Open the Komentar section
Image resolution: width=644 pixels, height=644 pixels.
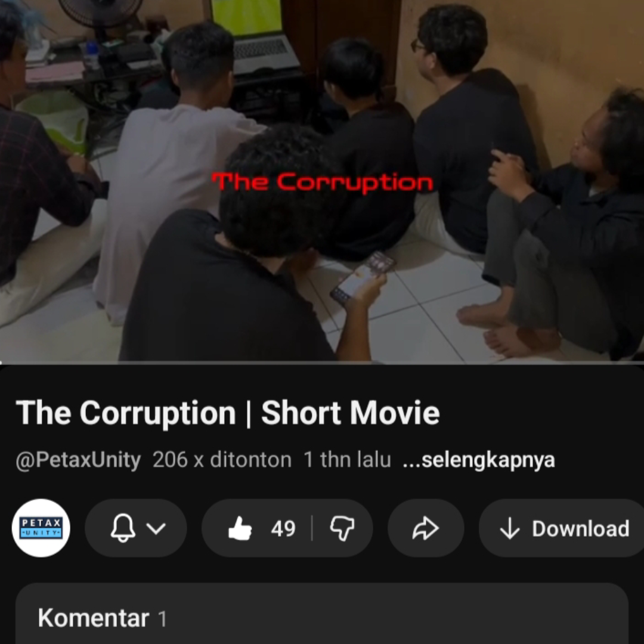click(x=322, y=614)
